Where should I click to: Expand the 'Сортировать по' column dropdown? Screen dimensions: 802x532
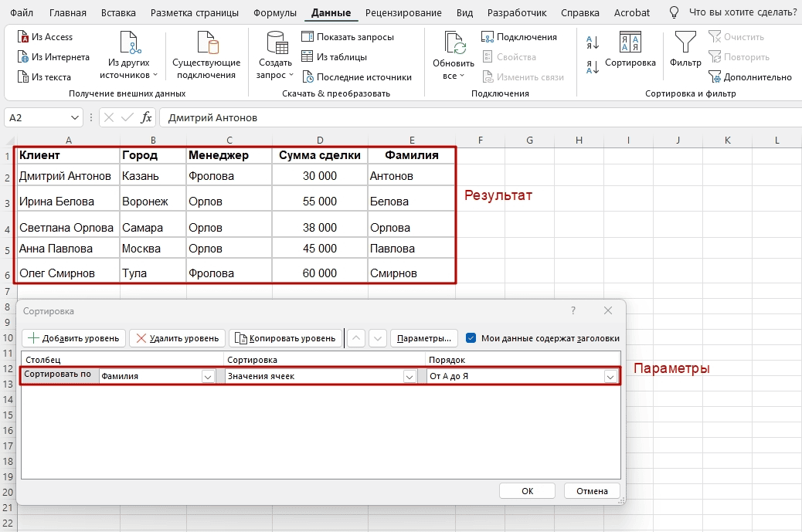pos(207,377)
